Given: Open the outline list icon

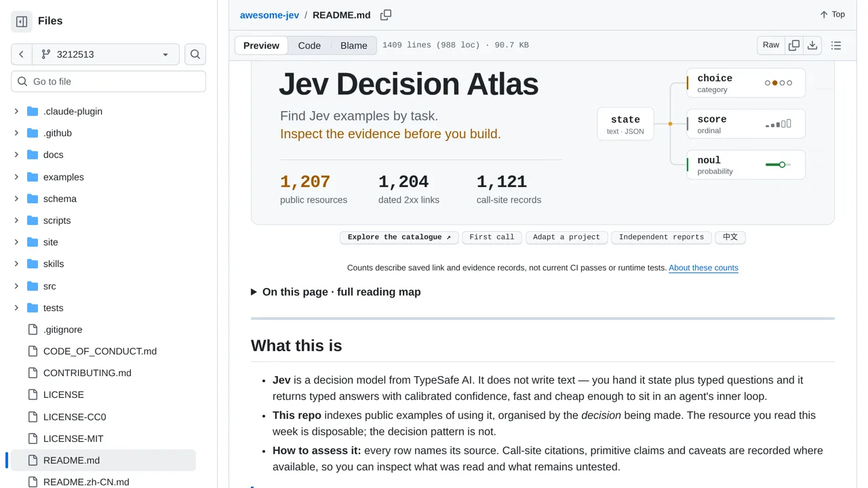Looking at the screenshot, I should point(836,45).
